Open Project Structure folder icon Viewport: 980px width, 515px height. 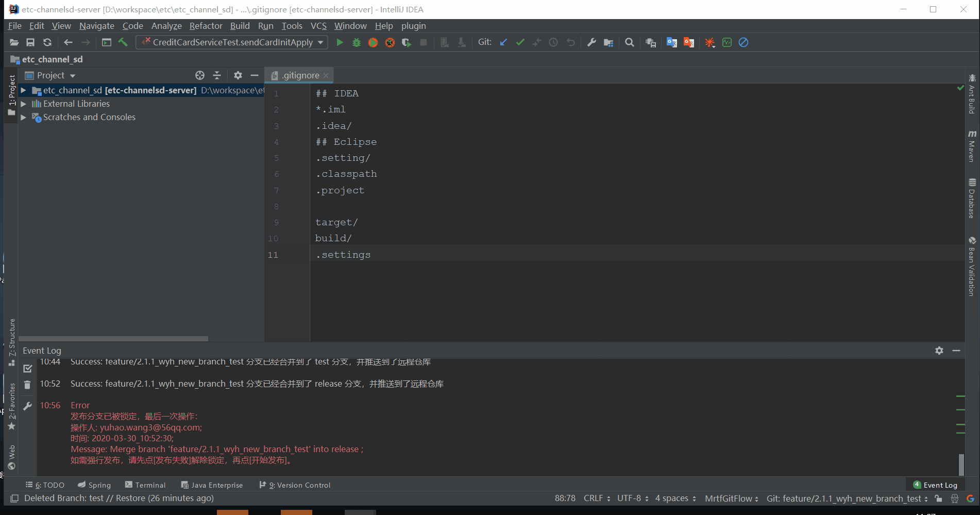tap(609, 42)
